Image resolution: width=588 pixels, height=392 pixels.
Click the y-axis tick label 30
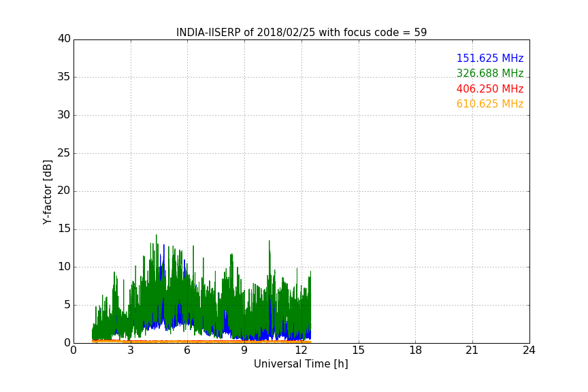[64, 115]
